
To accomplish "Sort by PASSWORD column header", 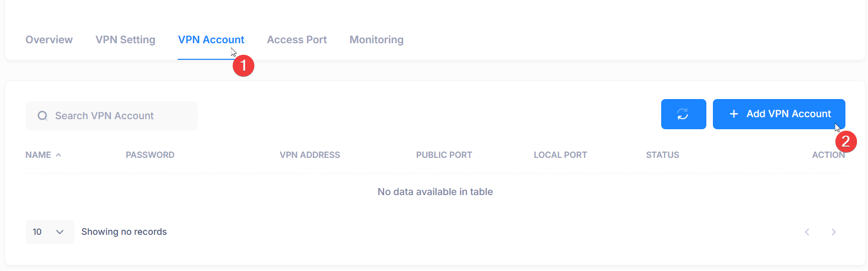I will coord(150,155).
